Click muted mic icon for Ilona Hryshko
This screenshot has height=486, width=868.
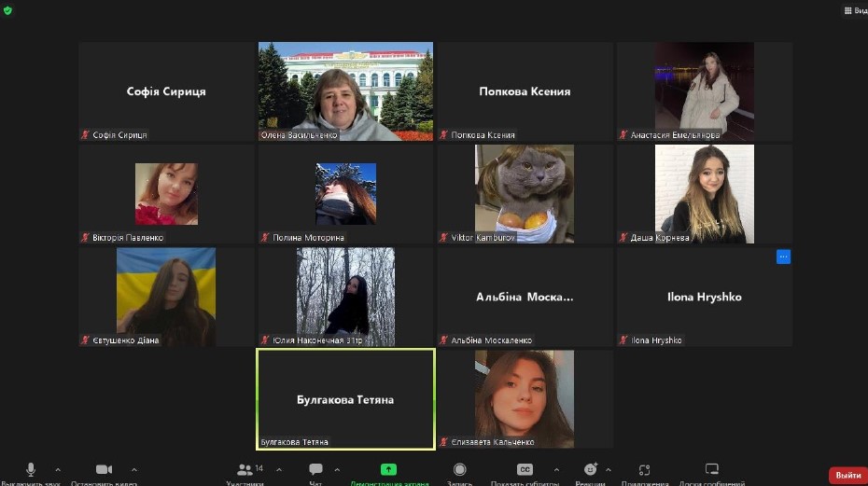click(623, 340)
